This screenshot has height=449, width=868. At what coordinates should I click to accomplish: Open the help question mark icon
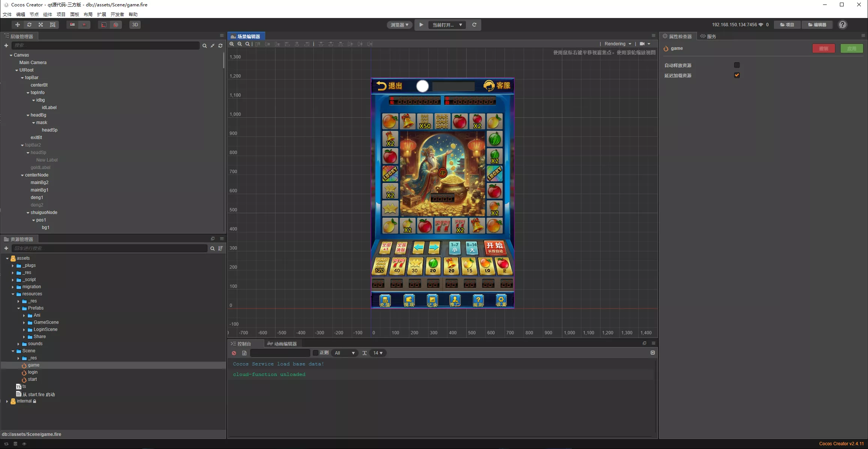pyautogui.click(x=842, y=25)
